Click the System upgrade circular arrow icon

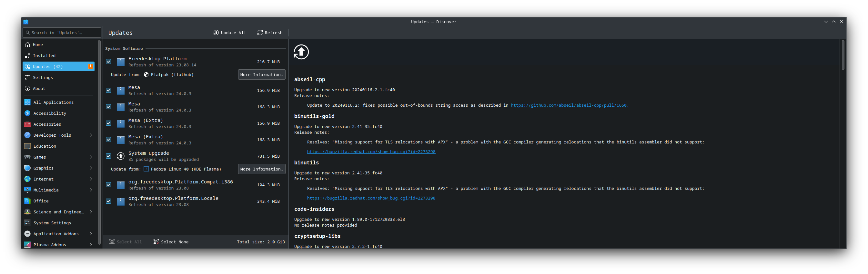coord(121,156)
